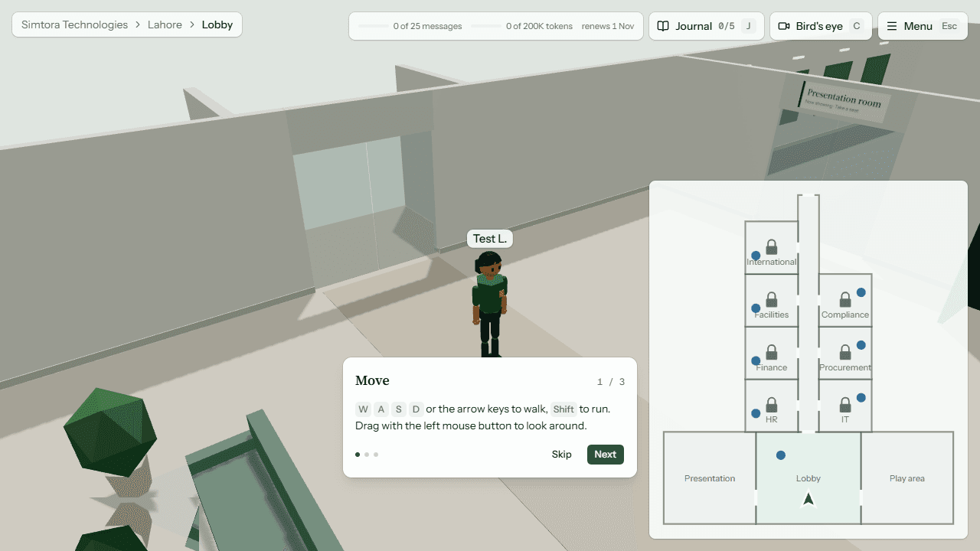Navigate to Lahore in the breadcrumb

165,24
